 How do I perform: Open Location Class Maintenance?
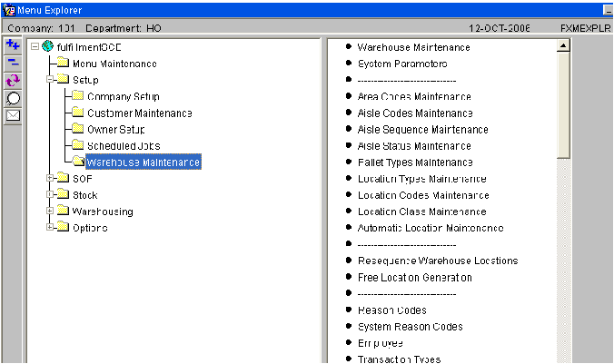[x=421, y=212]
